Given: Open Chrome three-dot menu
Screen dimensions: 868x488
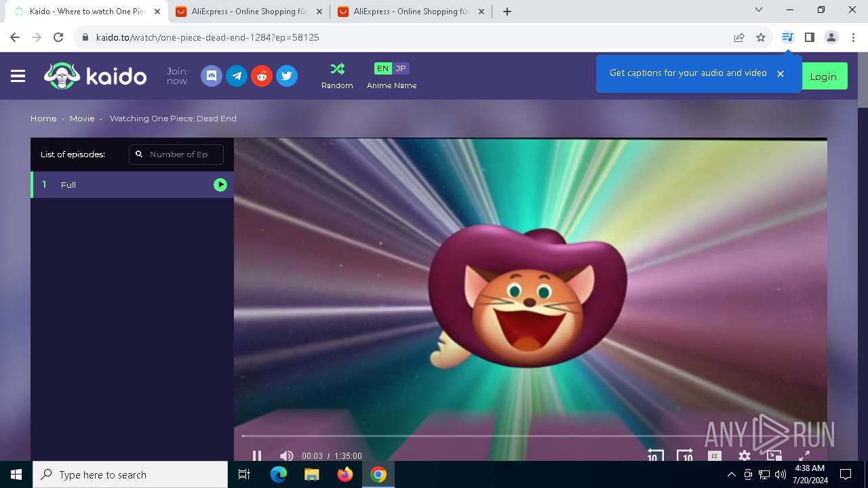Looking at the screenshot, I should click(853, 37).
